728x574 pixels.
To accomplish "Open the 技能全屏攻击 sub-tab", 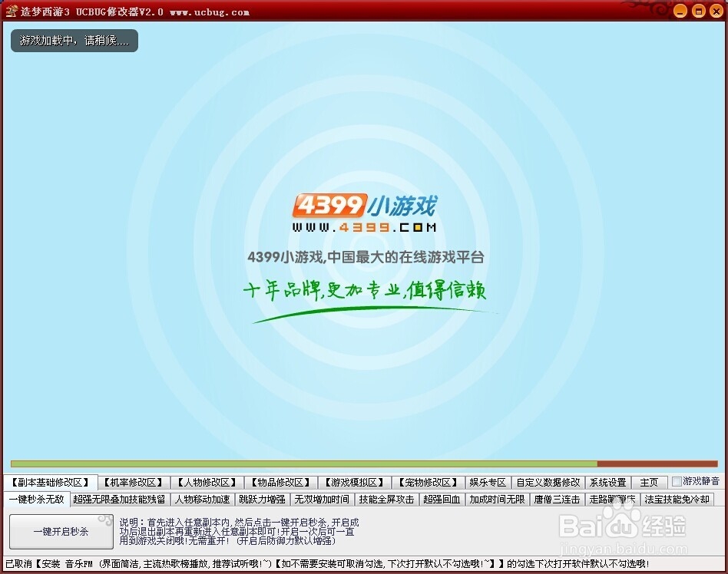I will (x=387, y=500).
